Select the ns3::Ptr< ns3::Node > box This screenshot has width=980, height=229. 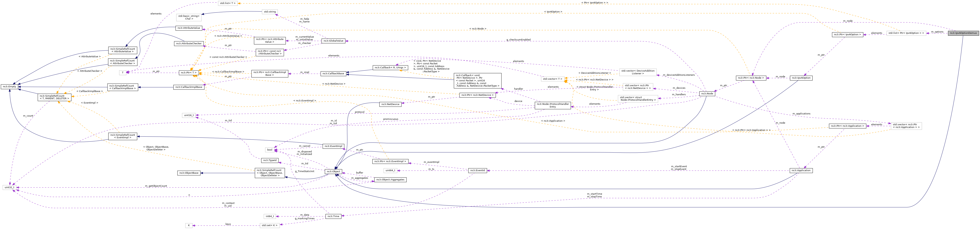(x=751, y=78)
